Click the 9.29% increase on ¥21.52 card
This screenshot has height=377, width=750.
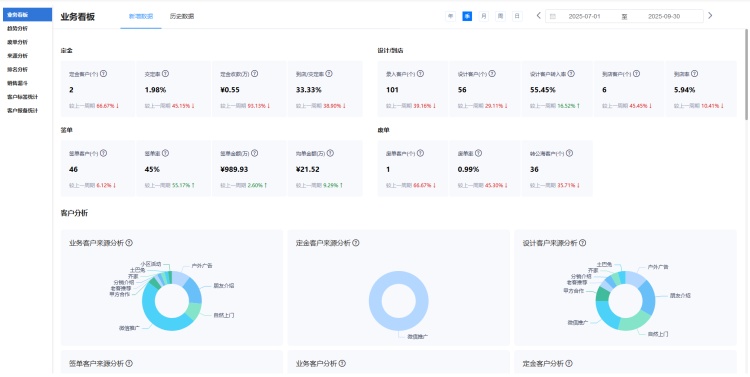click(x=333, y=185)
